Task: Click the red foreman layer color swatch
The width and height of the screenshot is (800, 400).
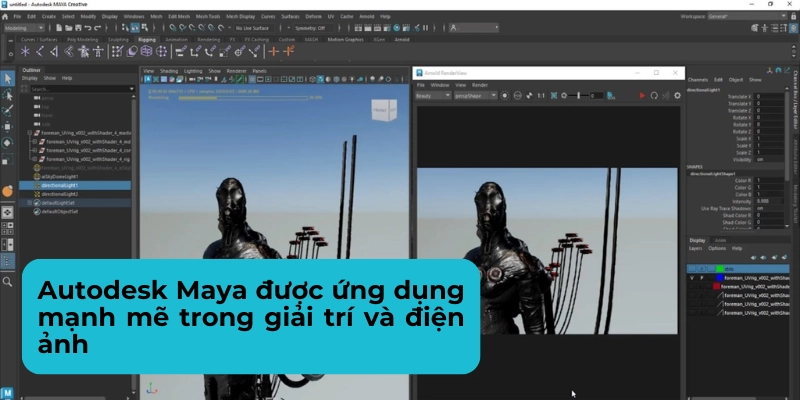Action: [716, 287]
